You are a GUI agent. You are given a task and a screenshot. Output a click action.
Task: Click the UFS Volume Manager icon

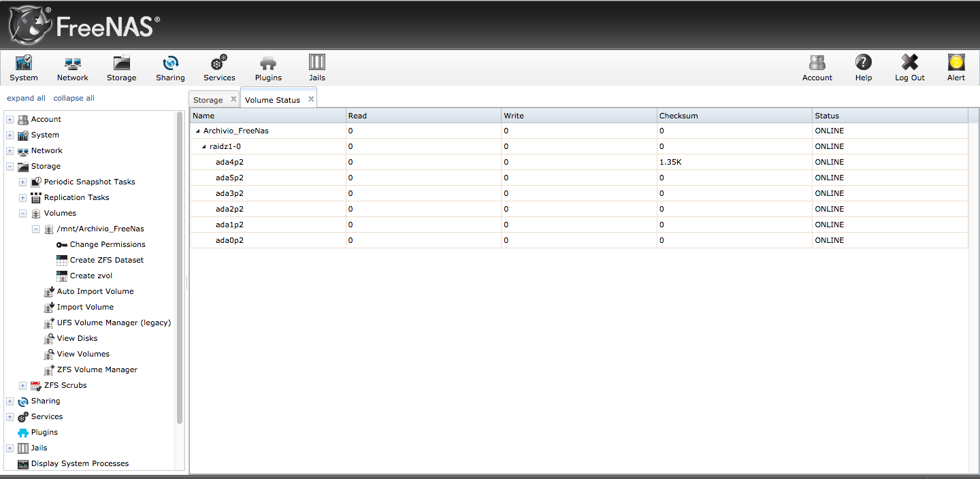pos(49,323)
